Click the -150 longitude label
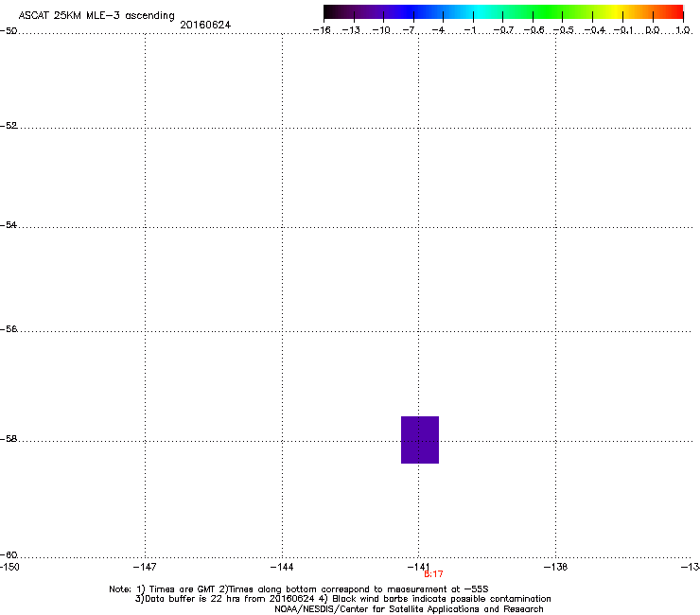The image size is (700, 615). coord(9,567)
